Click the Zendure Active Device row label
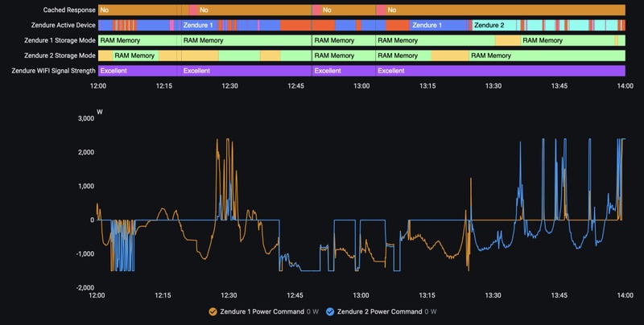 click(64, 25)
